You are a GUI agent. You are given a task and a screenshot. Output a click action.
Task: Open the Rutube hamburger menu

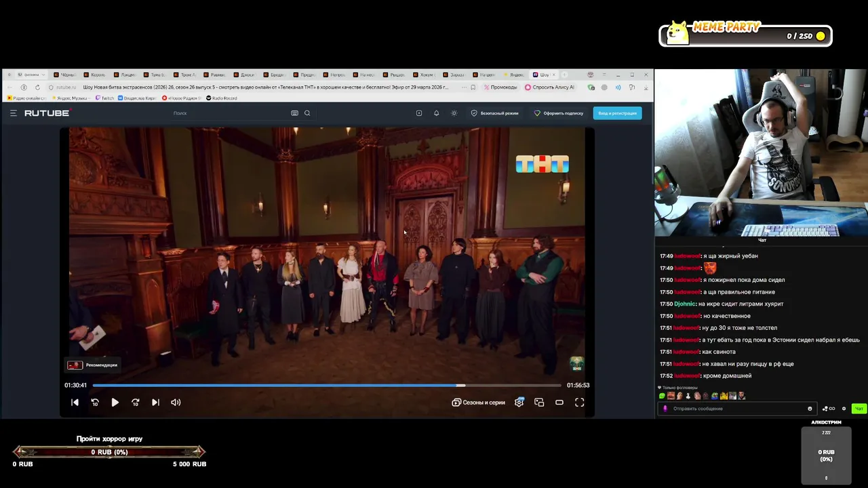point(14,113)
